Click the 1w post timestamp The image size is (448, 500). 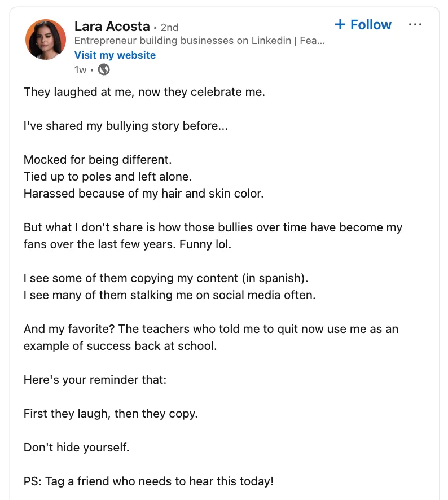pyautogui.click(x=81, y=70)
